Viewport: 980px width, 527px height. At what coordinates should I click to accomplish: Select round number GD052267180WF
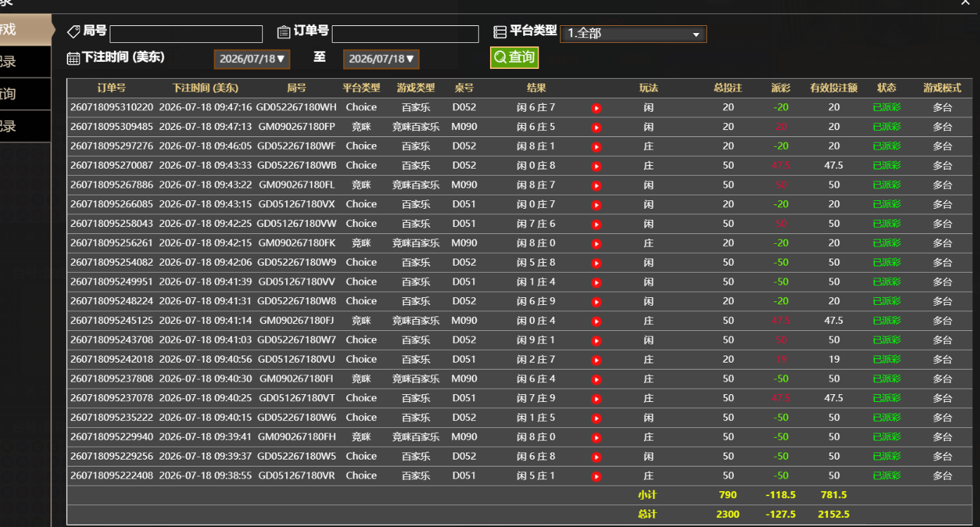point(296,146)
